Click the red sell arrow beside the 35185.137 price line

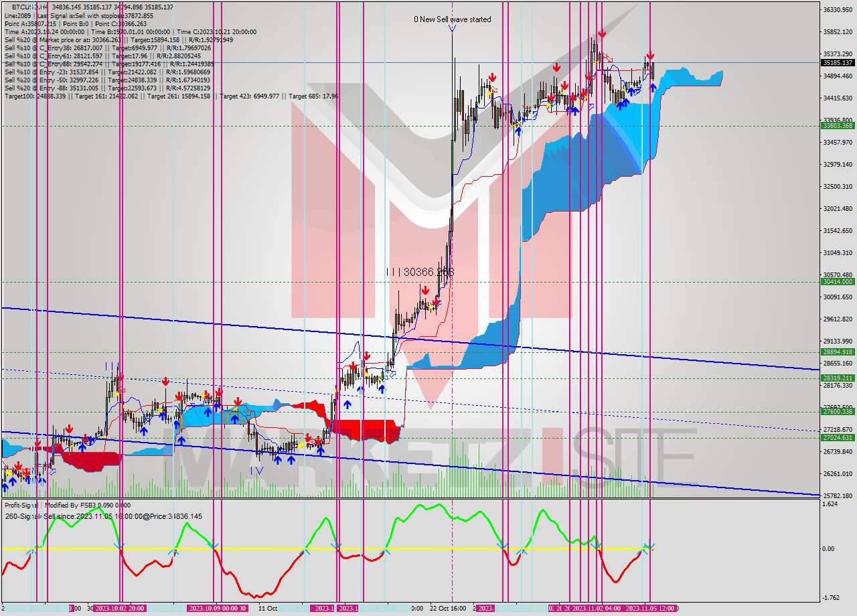pos(649,56)
